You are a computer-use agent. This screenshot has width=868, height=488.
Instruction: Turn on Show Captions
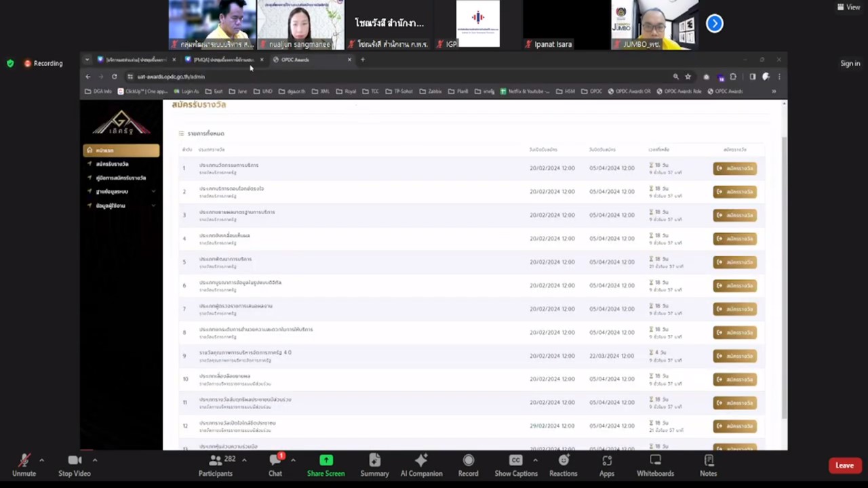[x=515, y=465]
